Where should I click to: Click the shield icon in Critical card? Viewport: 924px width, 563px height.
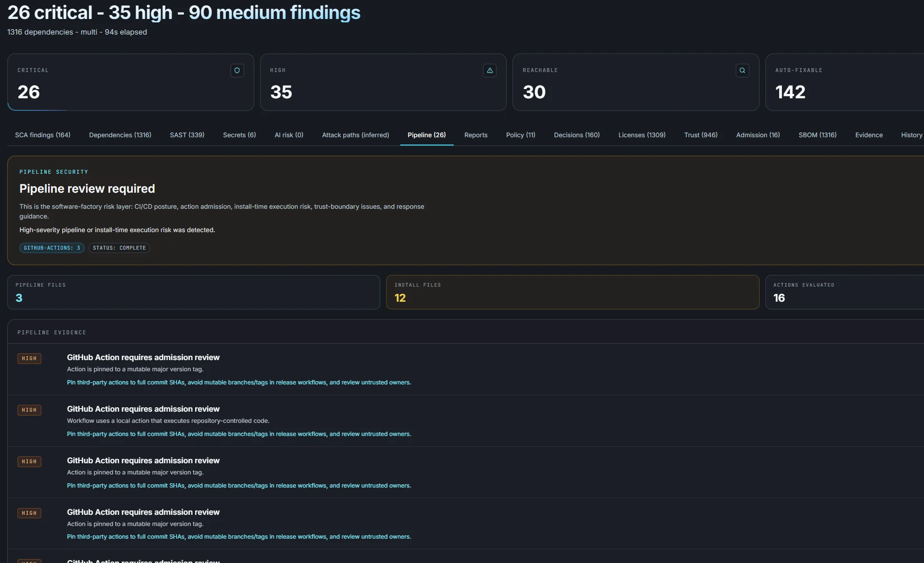(x=237, y=71)
